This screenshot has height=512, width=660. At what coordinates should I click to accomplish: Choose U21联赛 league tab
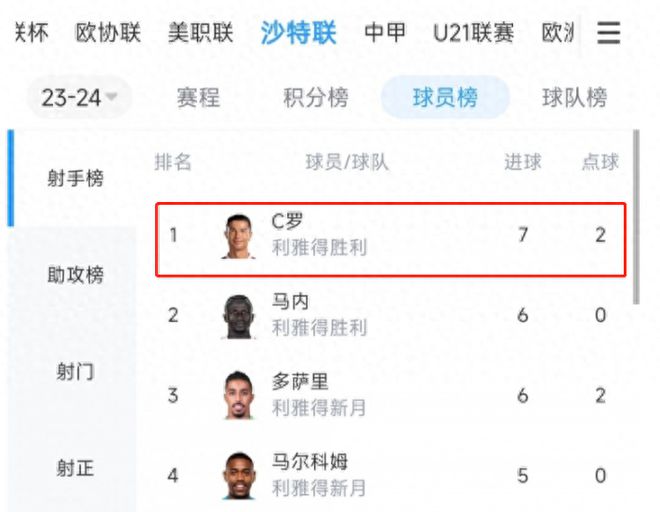click(x=474, y=32)
